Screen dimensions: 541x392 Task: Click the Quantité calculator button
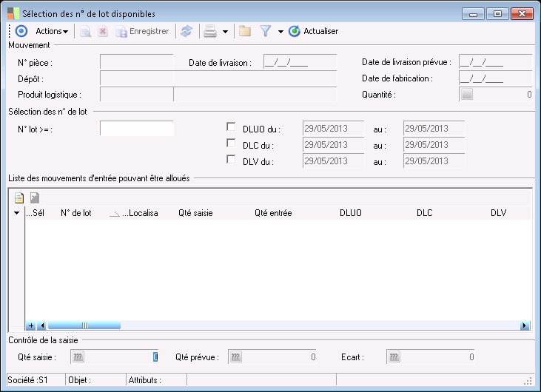tap(467, 94)
